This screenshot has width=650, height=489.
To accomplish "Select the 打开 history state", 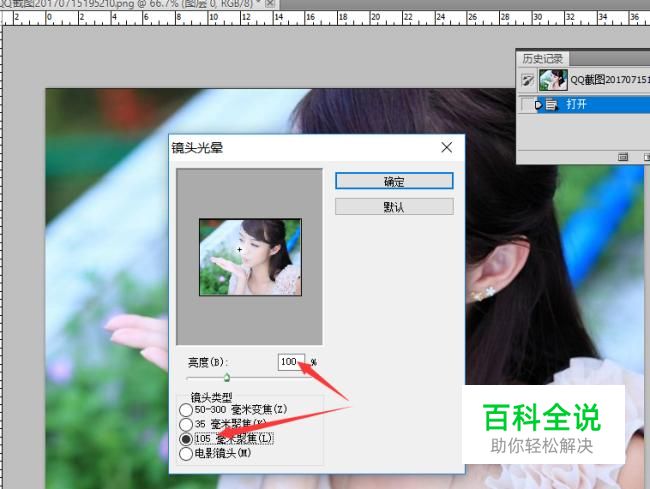I will pyautogui.click(x=585, y=104).
